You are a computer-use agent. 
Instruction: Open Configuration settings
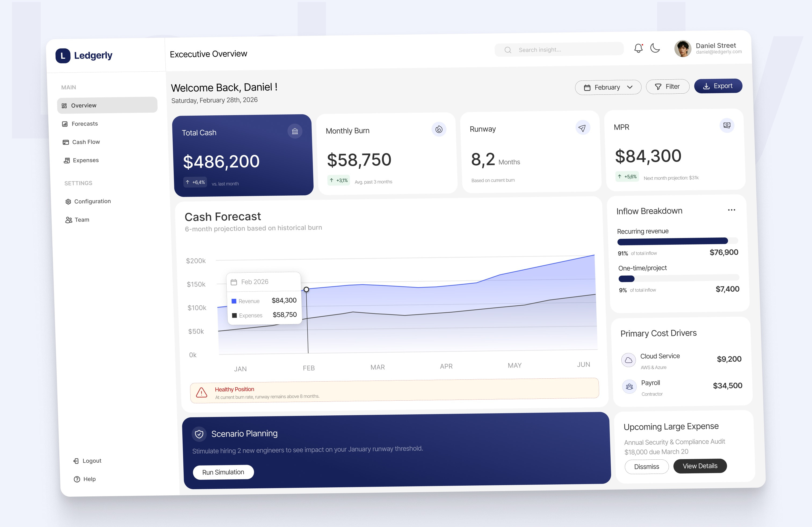(92, 201)
